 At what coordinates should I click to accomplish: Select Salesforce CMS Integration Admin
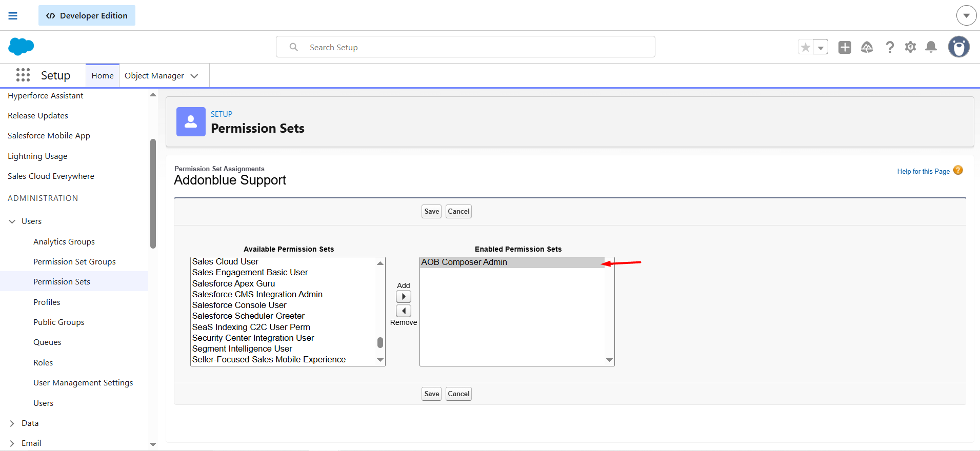tap(283, 294)
